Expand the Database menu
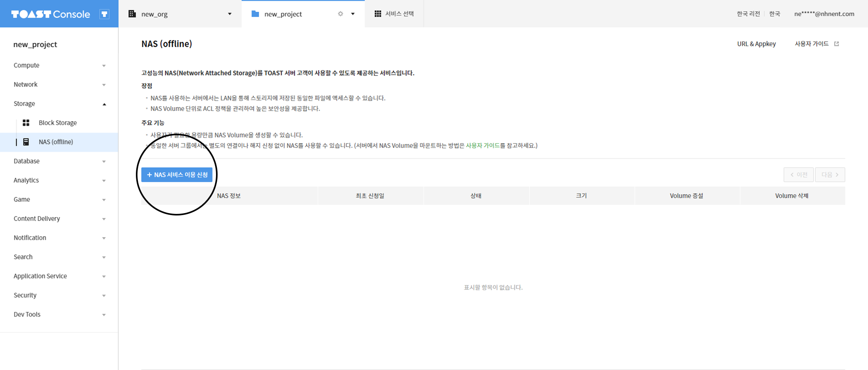868x370 pixels. click(59, 161)
